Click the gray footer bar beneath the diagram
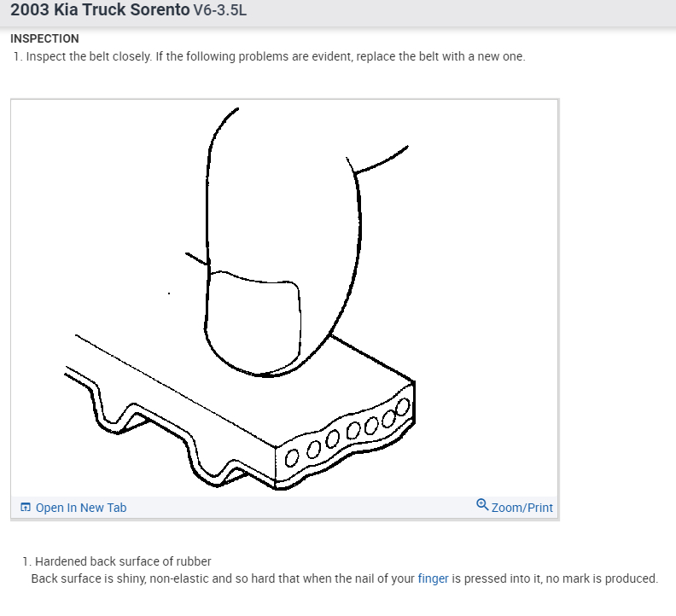The height and width of the screenshot is (616, 676). coord(284,508)
